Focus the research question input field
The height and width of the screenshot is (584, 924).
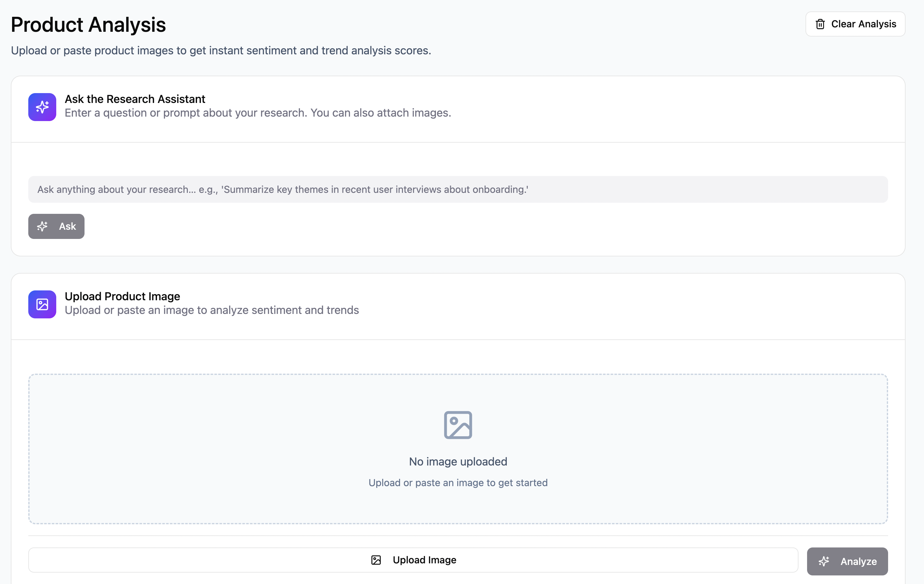(x=458, y=190)
